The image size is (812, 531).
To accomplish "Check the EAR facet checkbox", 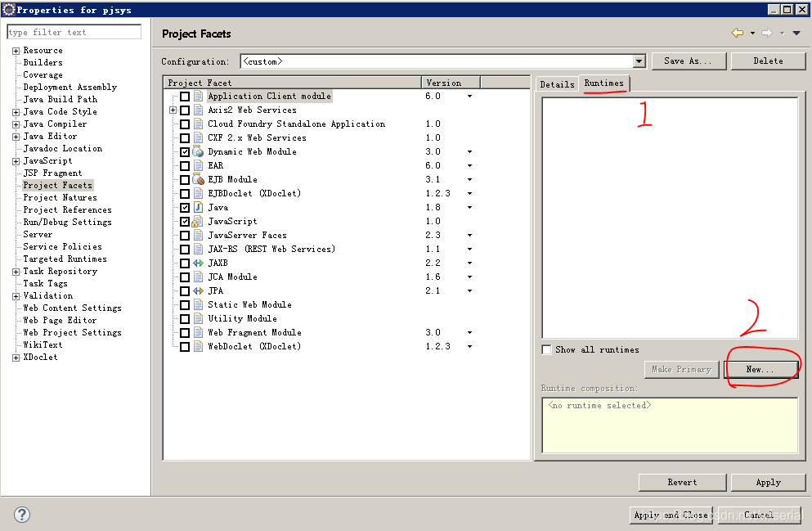I will 184,166.
